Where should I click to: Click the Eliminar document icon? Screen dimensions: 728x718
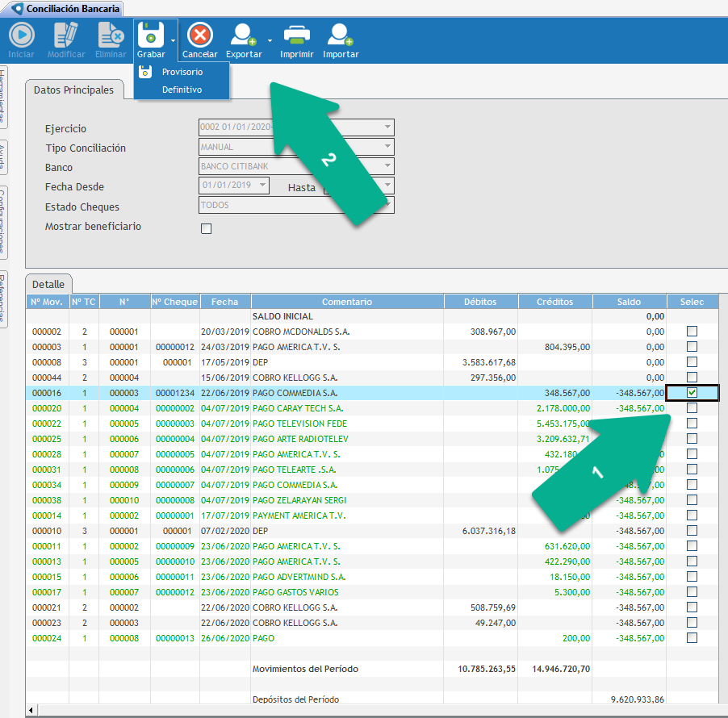pyautogui.click(x=111, y=35)
